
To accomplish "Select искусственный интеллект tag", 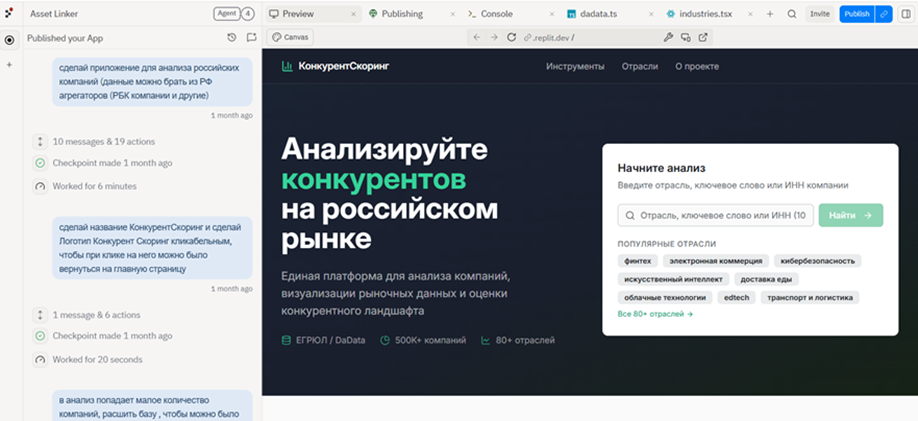I will pyautogui.click(x=673, y=279).
